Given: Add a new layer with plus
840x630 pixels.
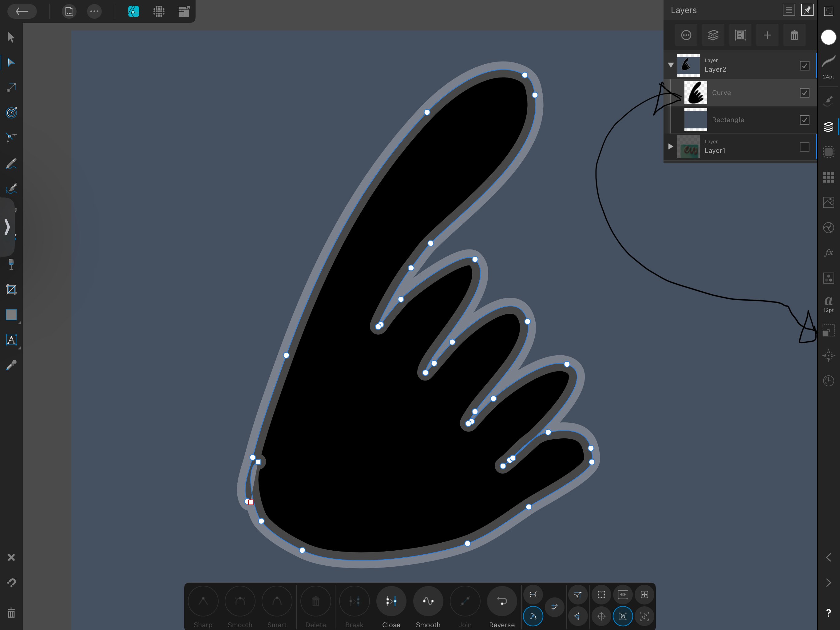Looking at the screenshot, I should coord(767,35).
